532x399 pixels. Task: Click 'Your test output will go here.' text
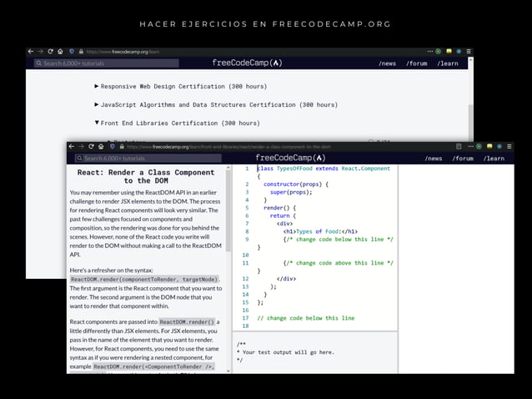click(289, 352)
